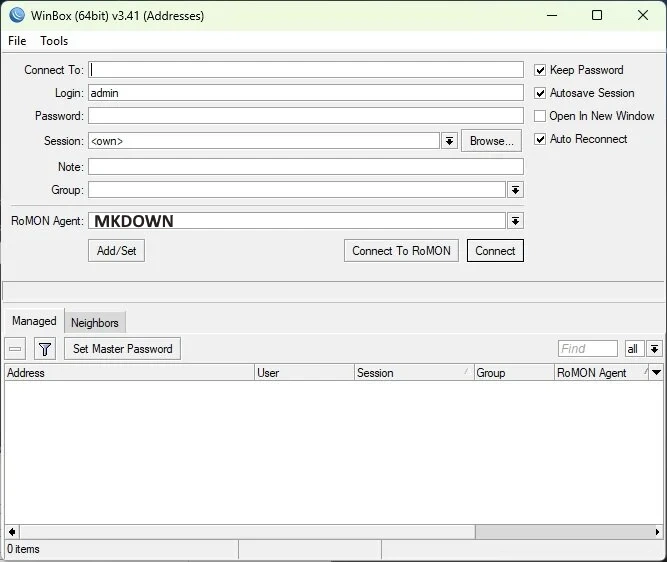
Task: Click the all filter field
Action: pos(635,349)
